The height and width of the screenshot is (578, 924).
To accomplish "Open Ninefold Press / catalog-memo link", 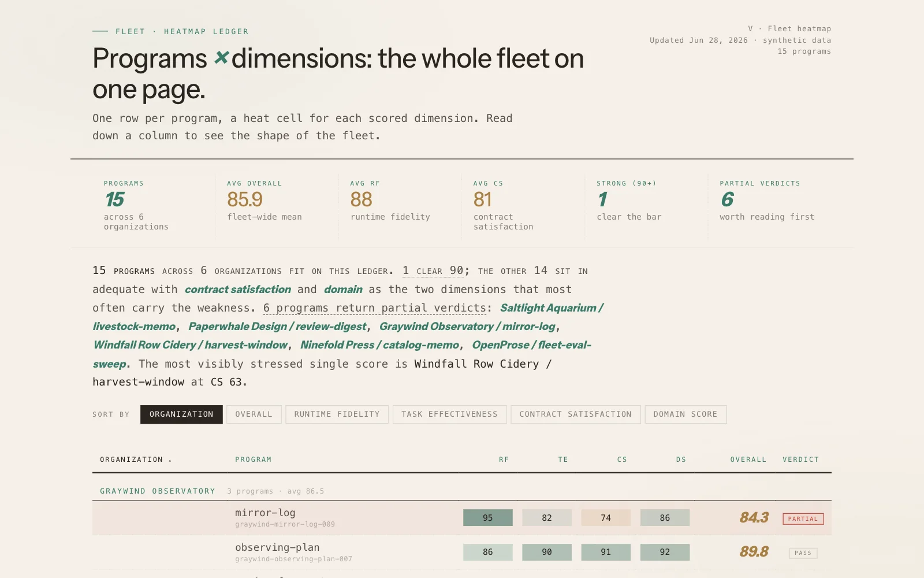I will point(379,345).
